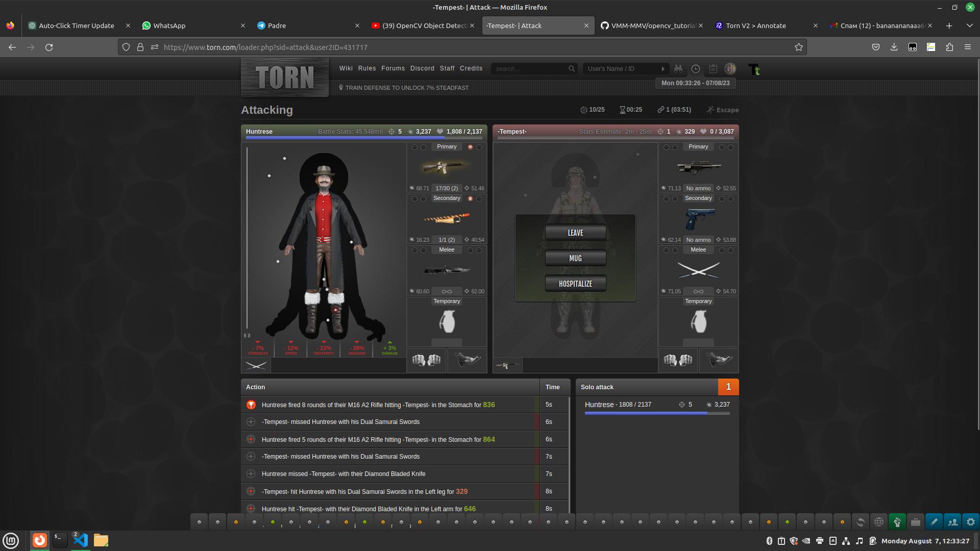List all tabs dropdown arrow
Image resolution: width=980 pixels, height=551 pixels.
pos(969,26)
